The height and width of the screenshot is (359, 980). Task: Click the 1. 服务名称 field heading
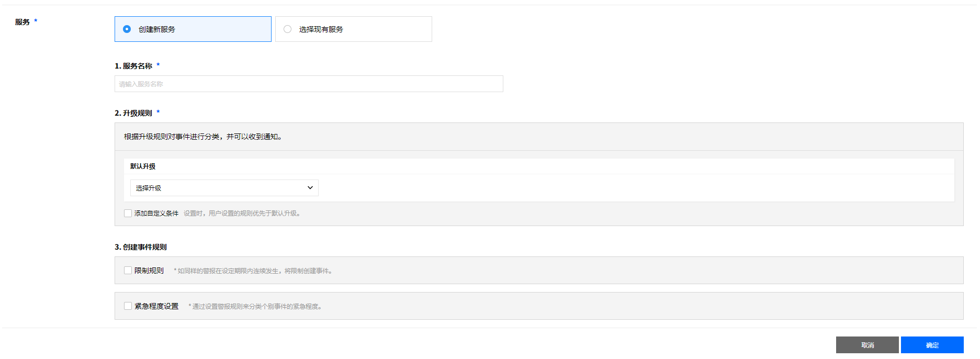[133, 66]
